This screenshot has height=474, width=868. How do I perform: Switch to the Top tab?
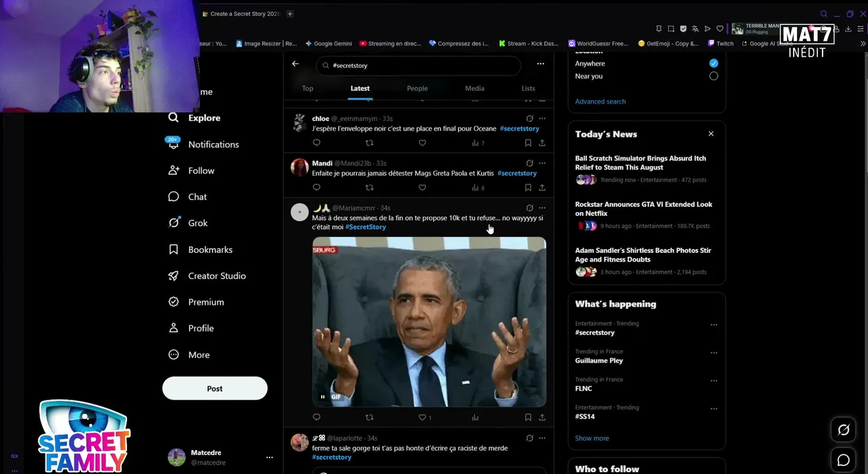point(307,88)
